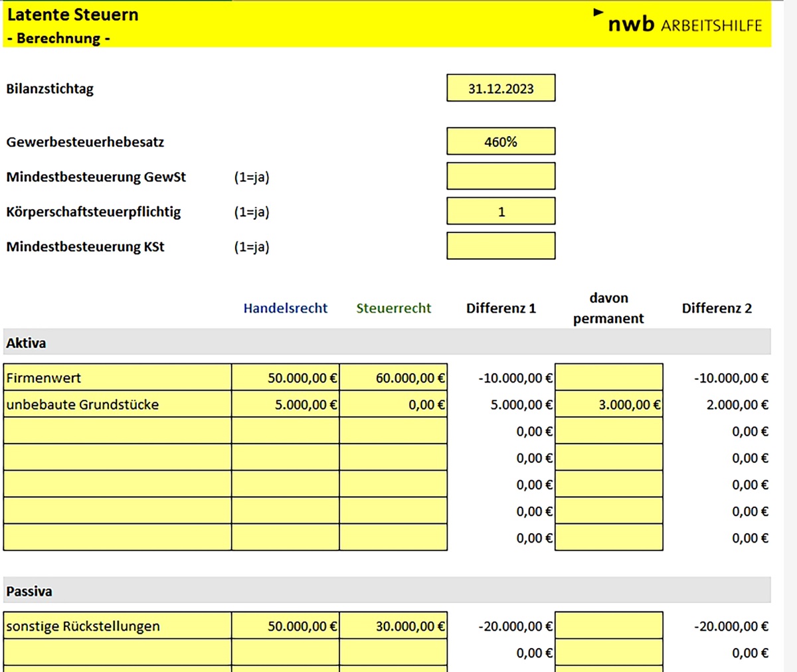Click the 3.000,00 € davon permanent cell
797x672 pixels.
608,404
